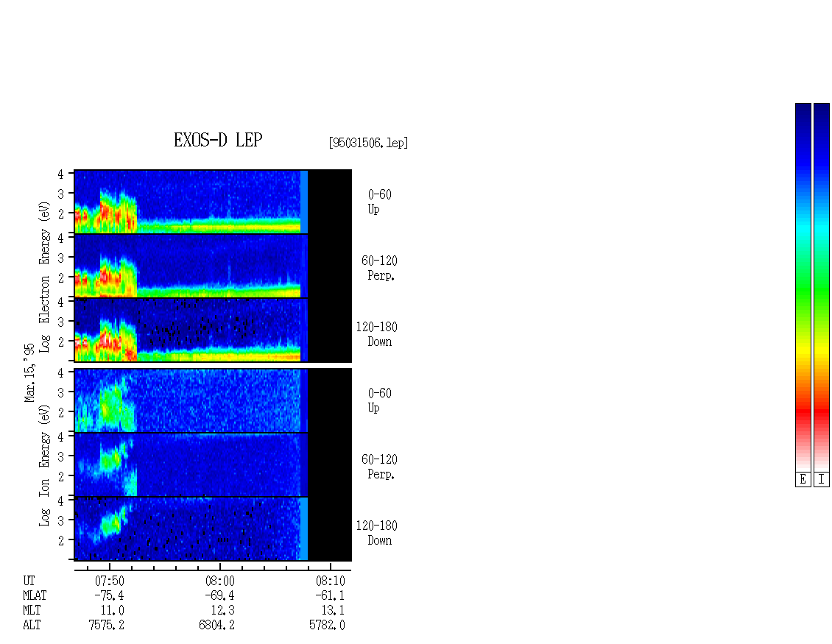The width and height of the screenshot is (832, 644).
Task: Click the ALT value 5782.0
Action: click(328, 626)
